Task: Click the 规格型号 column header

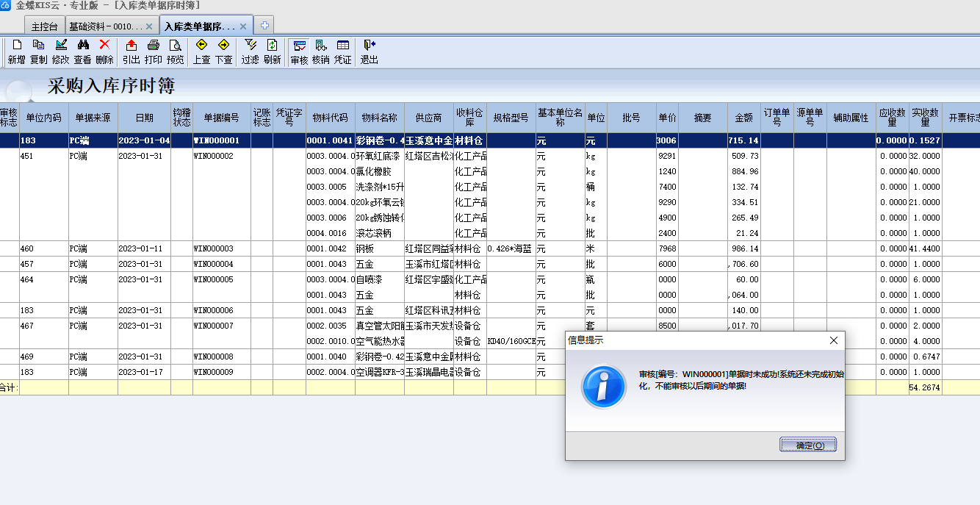Action: tap(511, 118)
